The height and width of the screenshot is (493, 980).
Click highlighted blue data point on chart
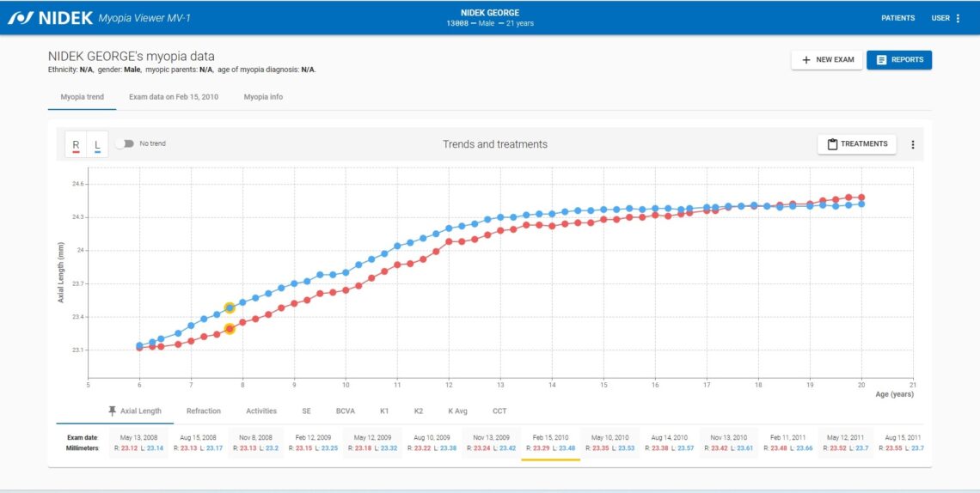tap(230, 307)
